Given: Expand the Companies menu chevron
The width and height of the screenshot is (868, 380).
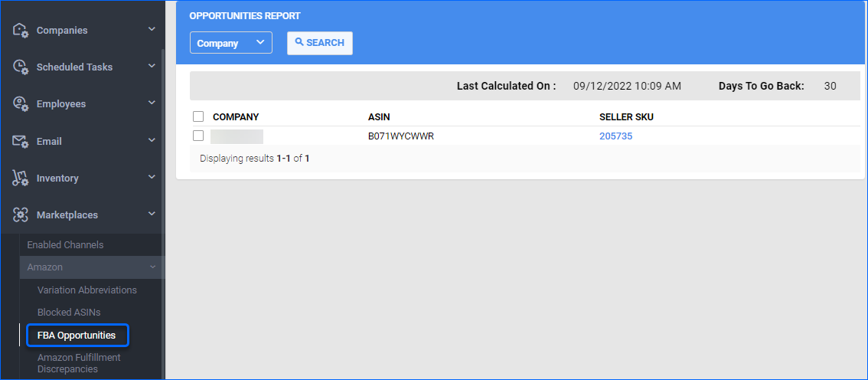Looking at the screenshot, I should 152,30.
